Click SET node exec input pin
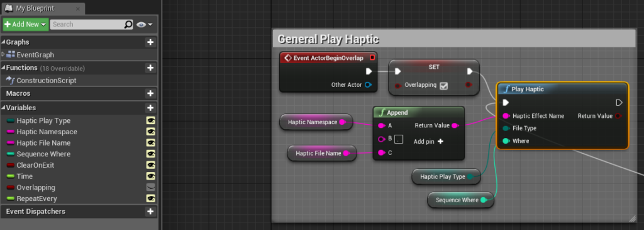 click(397, 72)
